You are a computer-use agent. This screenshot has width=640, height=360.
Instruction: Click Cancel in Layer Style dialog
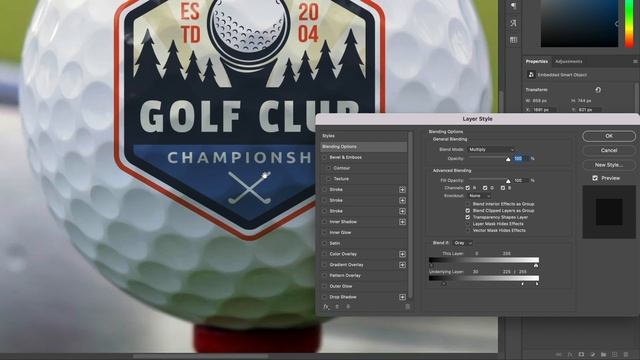coord(609,150)
